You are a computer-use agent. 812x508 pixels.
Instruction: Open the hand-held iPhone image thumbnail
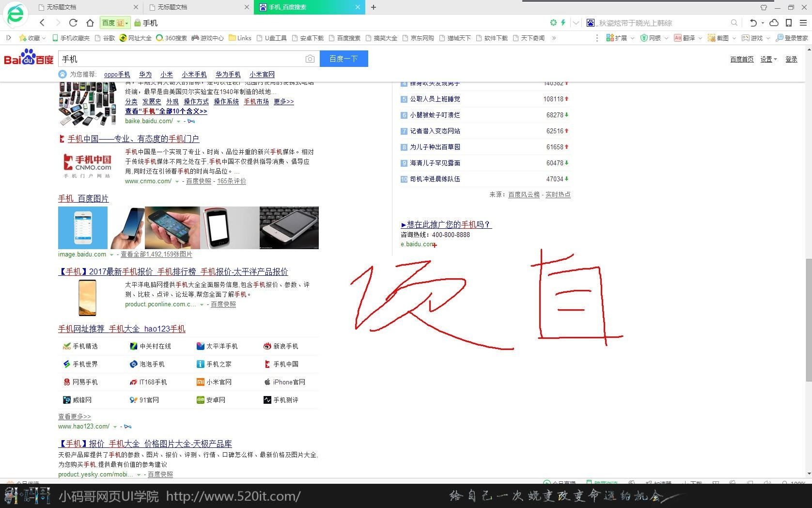pos(172,227)
